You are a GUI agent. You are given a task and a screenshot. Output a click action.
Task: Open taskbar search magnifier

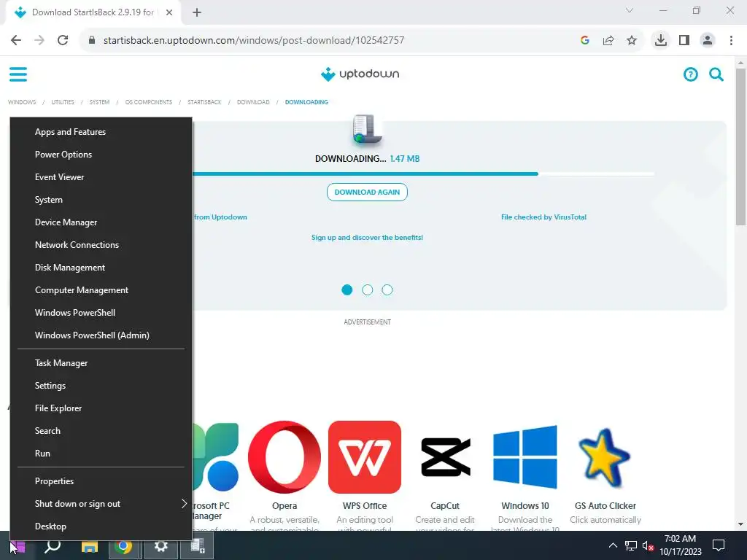click(53, 546)
